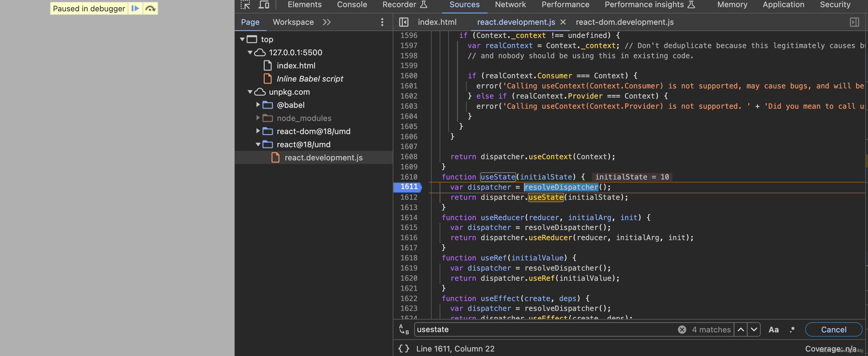Select the inspect element cursor icon
Image resolution: width=868 pixels, height=356 pixels.
click(245, 4)
